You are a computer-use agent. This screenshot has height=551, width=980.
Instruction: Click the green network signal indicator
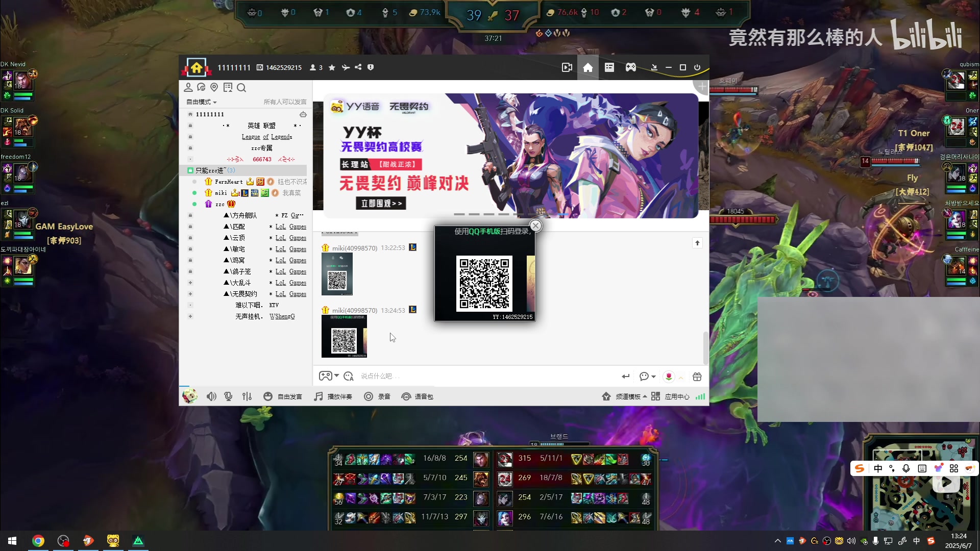point(700,396)
